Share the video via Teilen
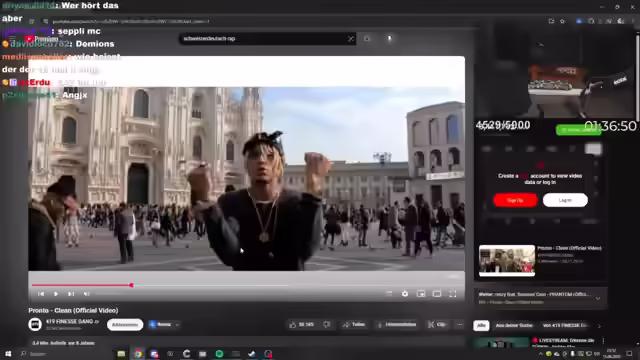Viewport: 640px width, 360px height. coord(354,325)
